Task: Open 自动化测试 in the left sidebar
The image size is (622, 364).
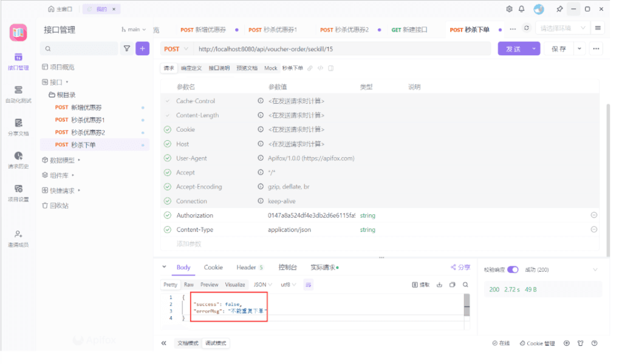Action: [x=18, y=93]
